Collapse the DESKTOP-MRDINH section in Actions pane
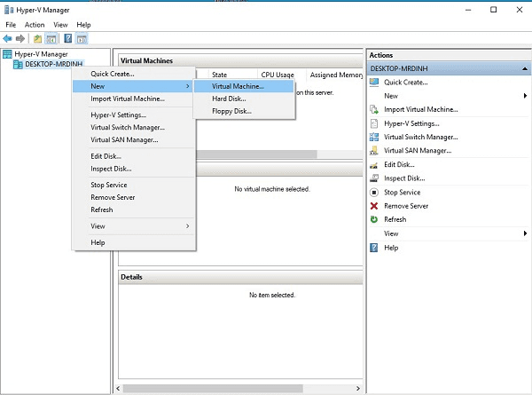 click(x=523, y=68)
